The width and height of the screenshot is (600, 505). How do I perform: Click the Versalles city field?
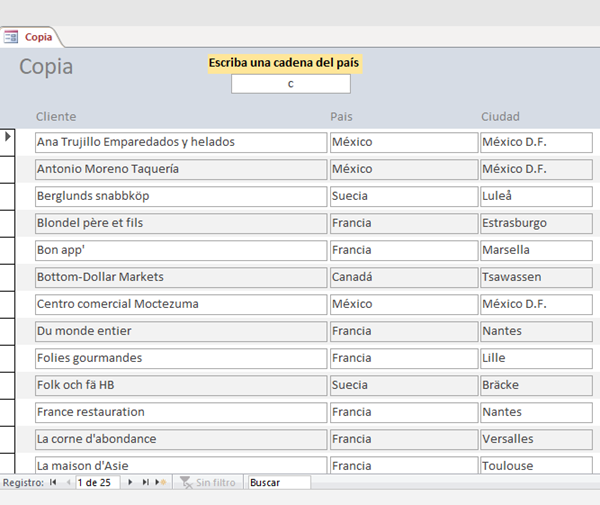(535, 439)
